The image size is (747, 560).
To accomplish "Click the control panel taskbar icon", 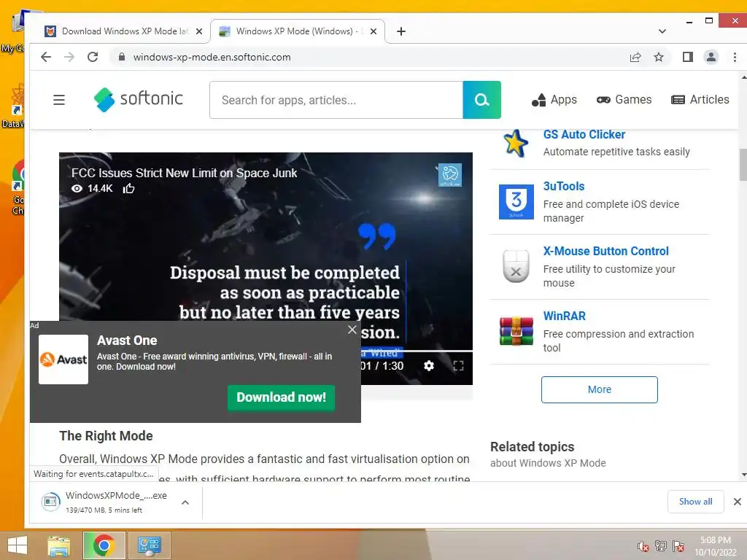I will point(149,545).
